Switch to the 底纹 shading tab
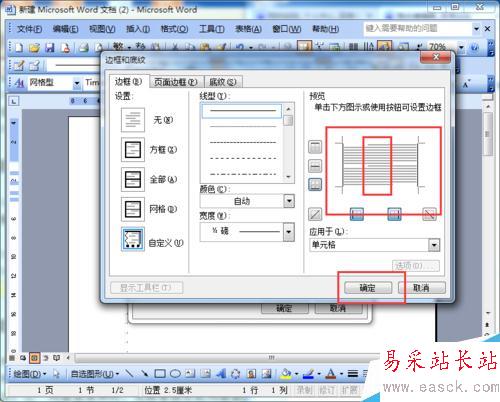Viewport: 500px width, 402px height. point(223,82)
